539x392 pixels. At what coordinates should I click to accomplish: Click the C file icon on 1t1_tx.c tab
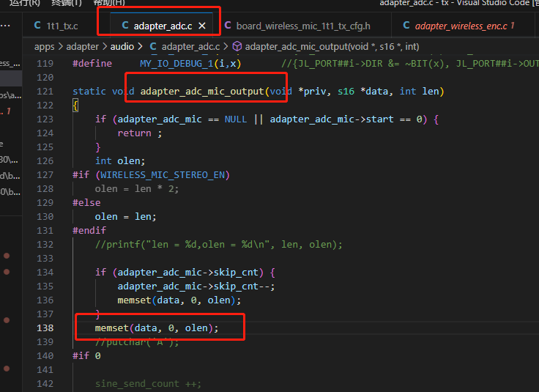[37, 26]
